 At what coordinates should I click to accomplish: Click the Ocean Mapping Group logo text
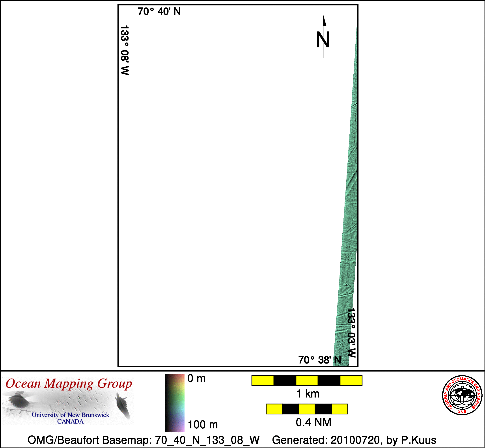coord(69,384)
